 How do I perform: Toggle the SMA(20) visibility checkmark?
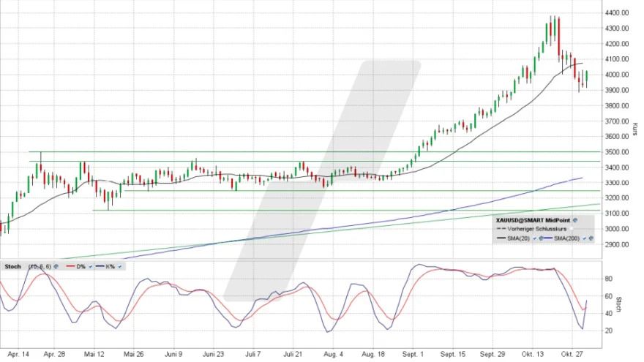(x=534, y=238)
